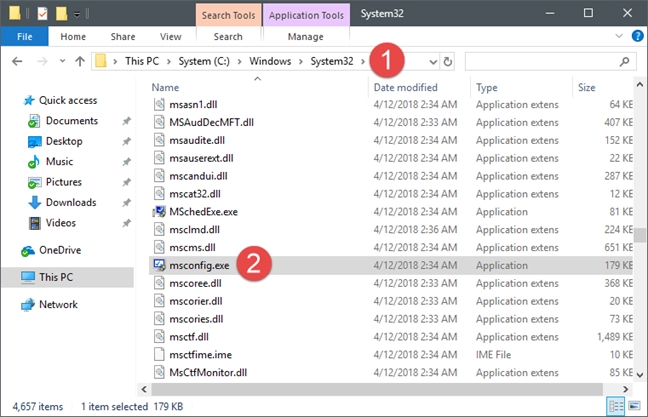
Task: Click System32 in the address breadcrumb
Action: (332, 61)
